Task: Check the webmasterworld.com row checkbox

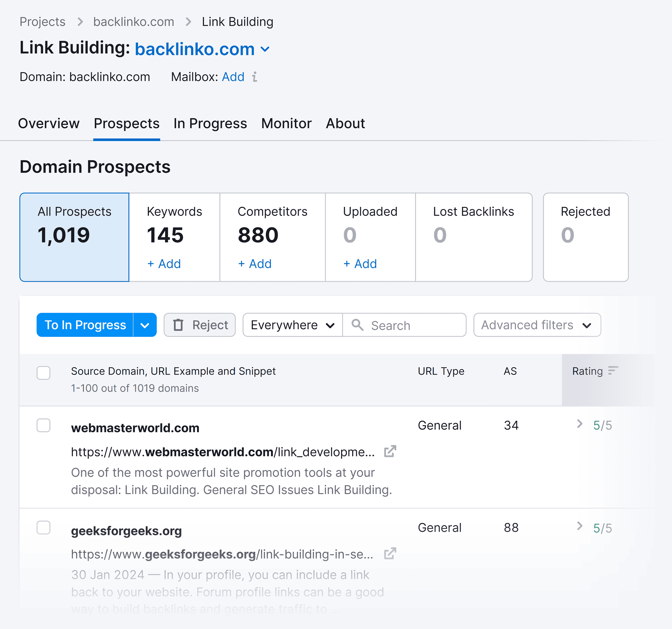Action: [43, 426]
